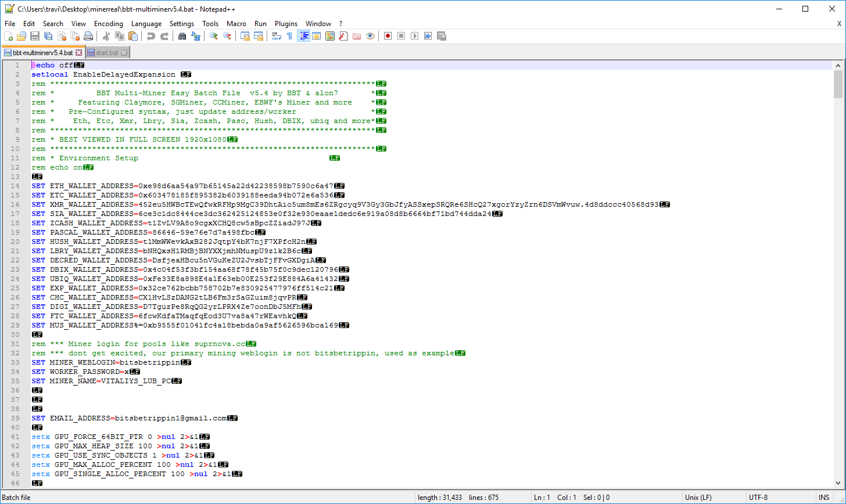Open Find with the binoculars icon
Viewport: 846px width, 504px height.
(182, 36)
